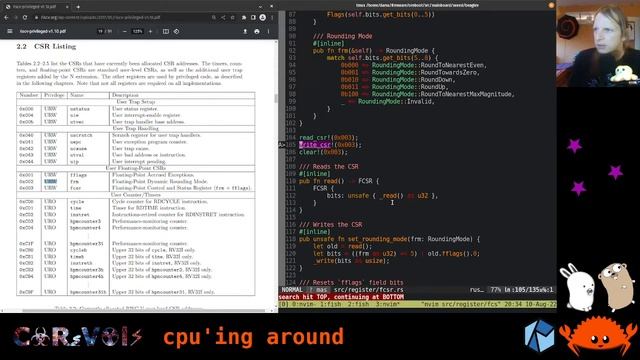Image resolution: width=640 pixels, height=360 pixels.
Task: Open the Chrome three-dot menu
Action: 272,18
